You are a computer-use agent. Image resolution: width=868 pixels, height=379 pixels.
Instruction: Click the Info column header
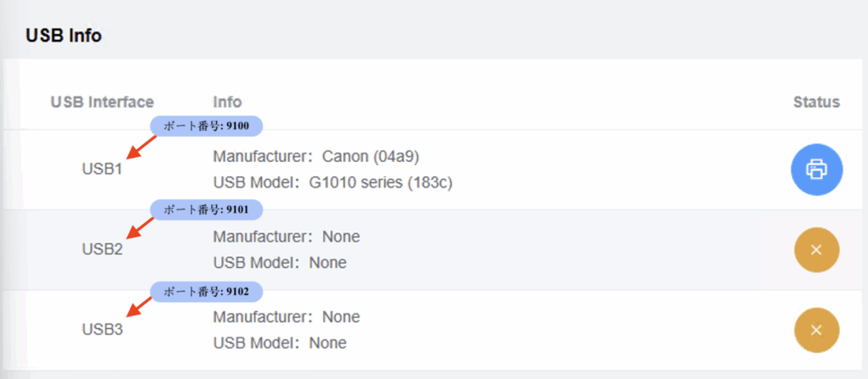[x=227, y=103]
